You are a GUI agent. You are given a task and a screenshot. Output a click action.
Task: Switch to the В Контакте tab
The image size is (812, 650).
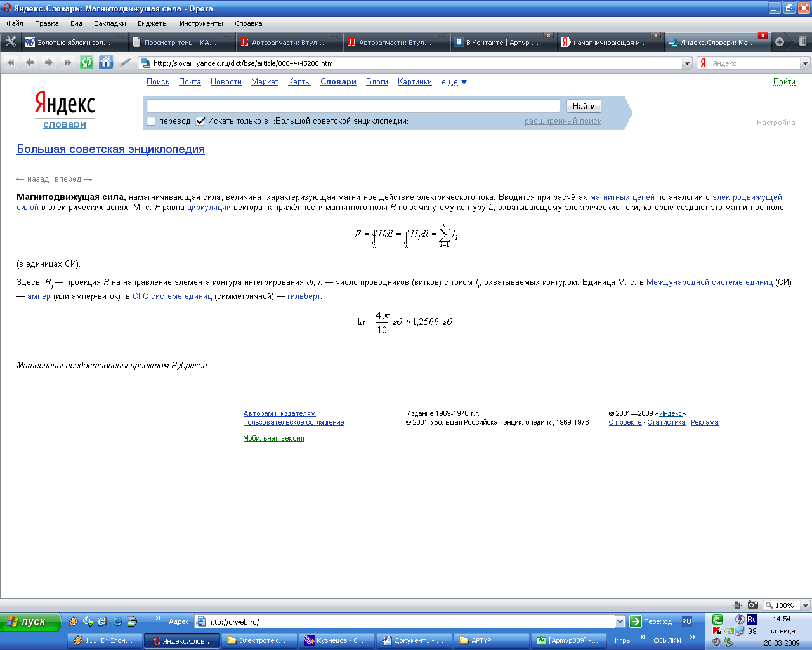point(502,43)
